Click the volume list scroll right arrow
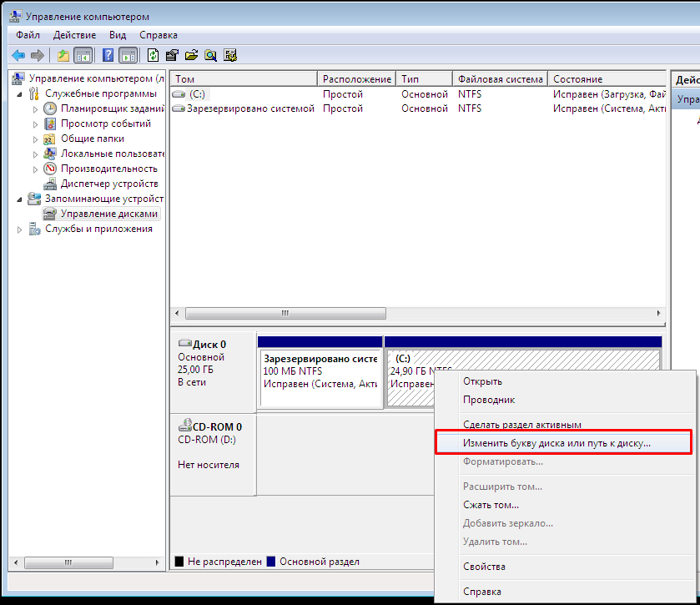Viewport: 700px width, 605px height. [x=659, y=314]
